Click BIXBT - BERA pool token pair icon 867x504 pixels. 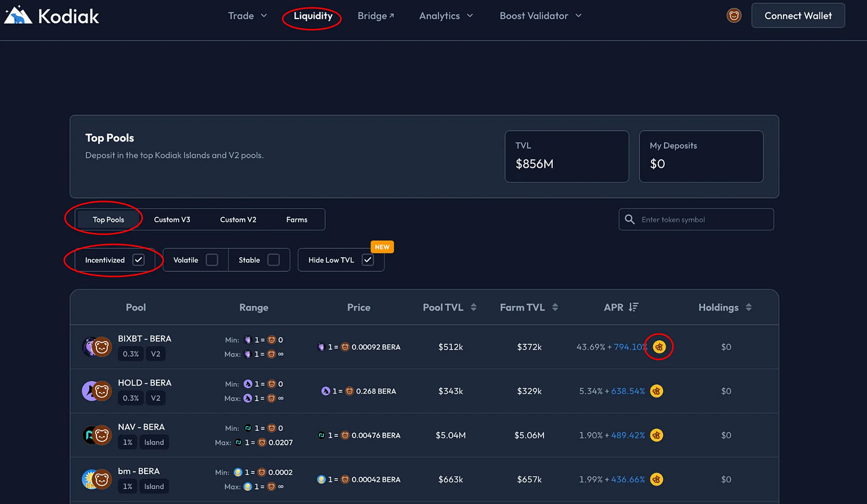pyautogui.click(x=96, y=347)
